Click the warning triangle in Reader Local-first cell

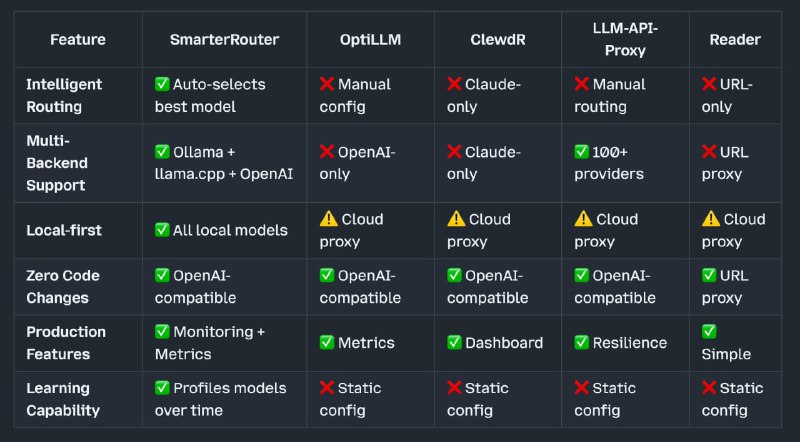coord(711,218)
